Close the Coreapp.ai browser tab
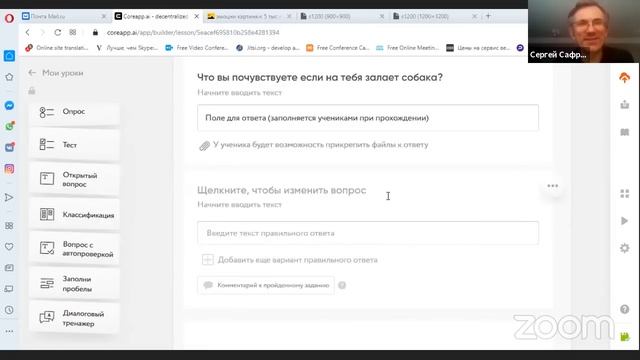Image resolution: width=640 pixels, height=360 pixels. [196, 16]
